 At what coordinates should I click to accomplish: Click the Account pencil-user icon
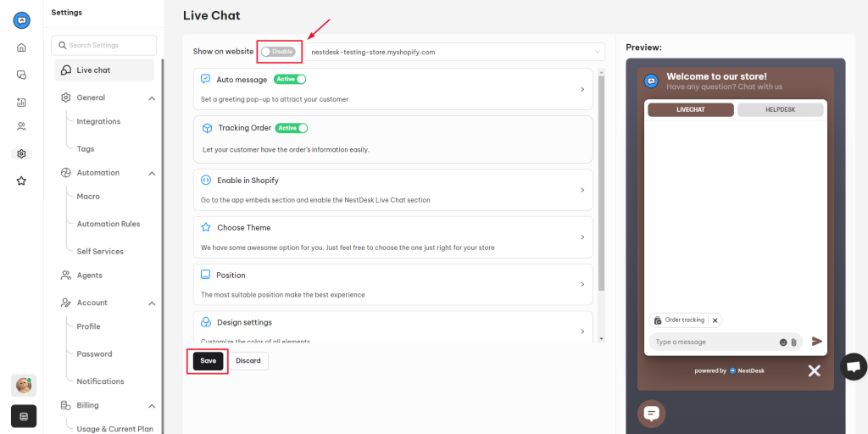point(66,303)
